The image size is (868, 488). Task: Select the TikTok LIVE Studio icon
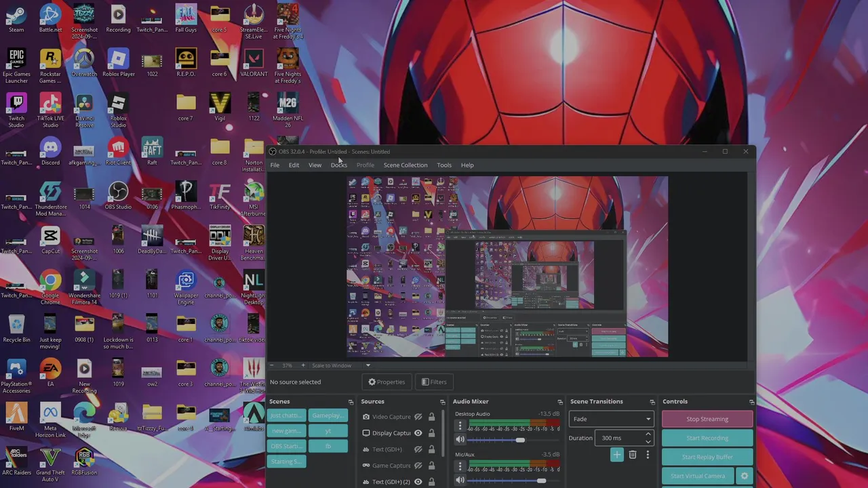tap(50, 110)
